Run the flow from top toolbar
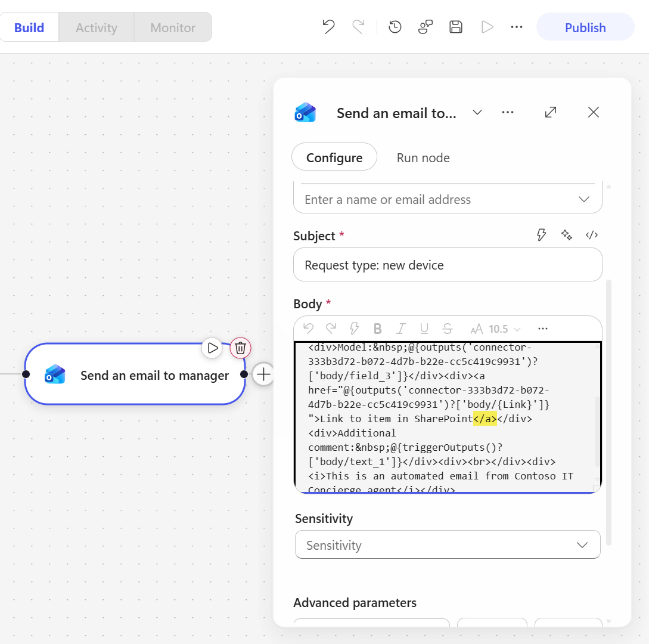This screenshot has height=644, width=649. (487, 27)
